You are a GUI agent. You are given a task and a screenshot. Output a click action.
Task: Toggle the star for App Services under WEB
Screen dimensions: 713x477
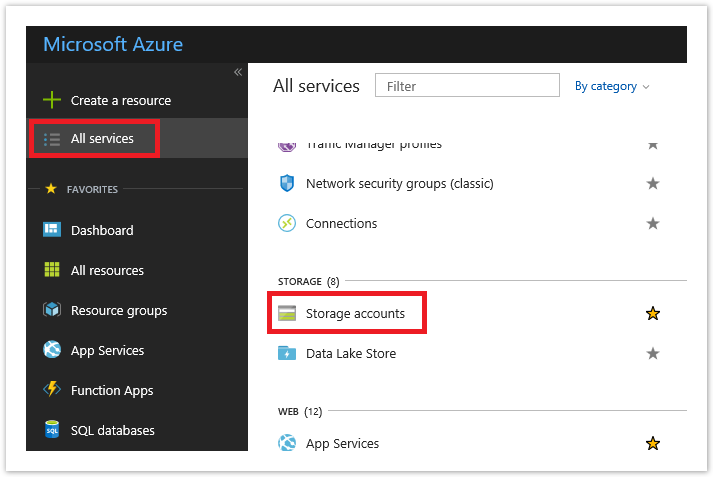point(653,443)
